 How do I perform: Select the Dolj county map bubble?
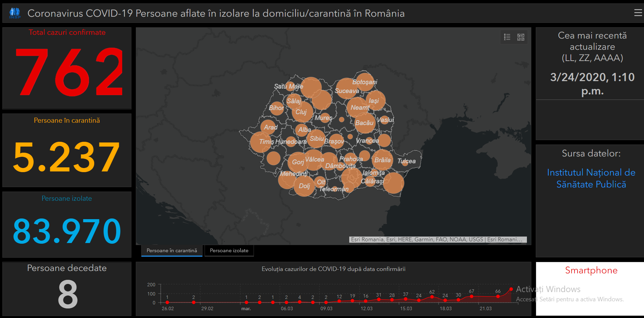304,186
